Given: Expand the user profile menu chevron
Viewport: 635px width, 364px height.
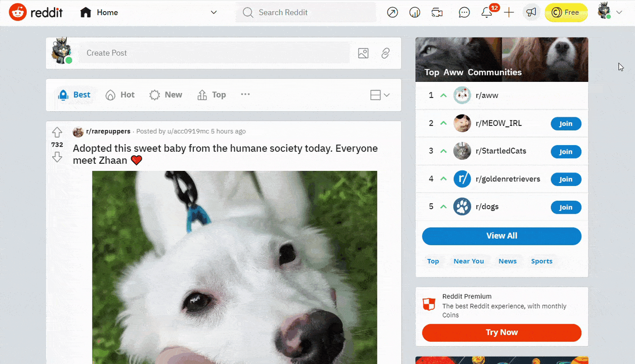Looking at the screenshot, I should click(x=619, y=13).
